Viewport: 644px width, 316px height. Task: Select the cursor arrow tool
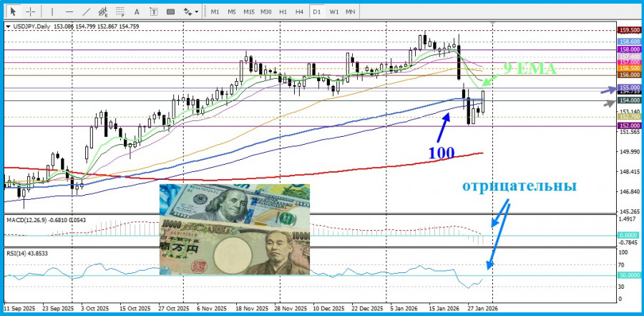(13, 11)
